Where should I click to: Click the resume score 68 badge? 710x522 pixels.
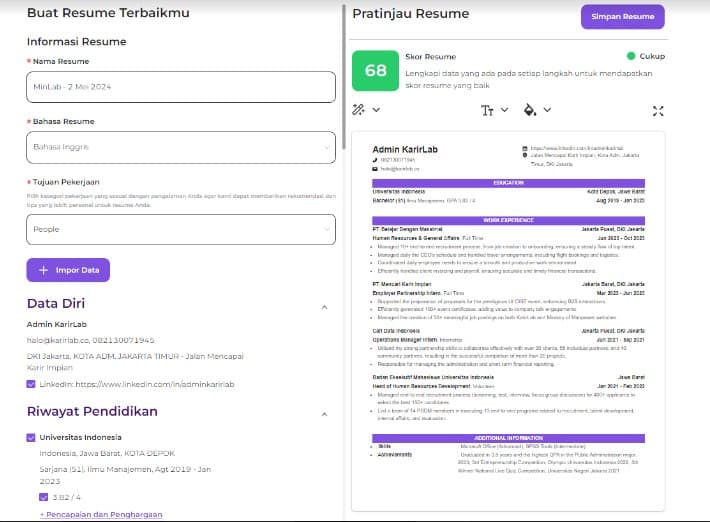tap(375, 71)
